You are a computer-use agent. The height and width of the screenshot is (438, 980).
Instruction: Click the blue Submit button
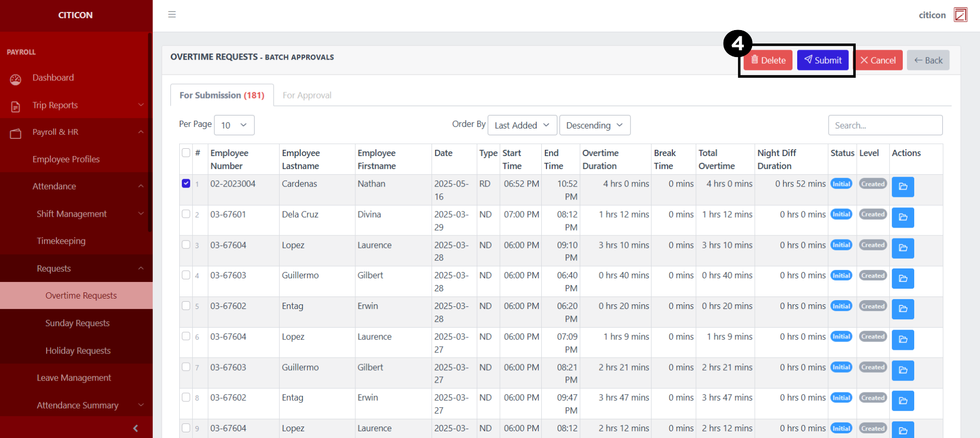[x=823, y=60]
